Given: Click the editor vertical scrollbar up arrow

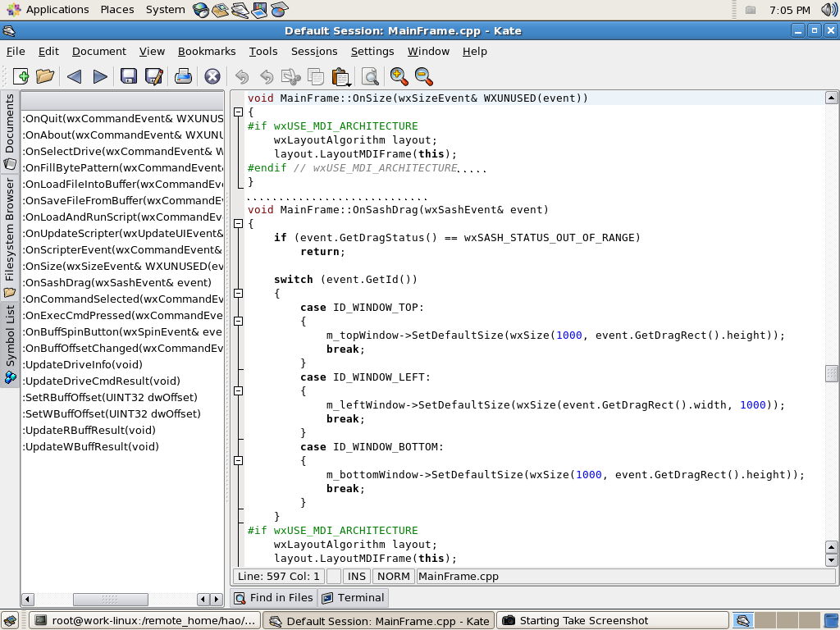Looking at the screenshot, I should tap(831, 98).
